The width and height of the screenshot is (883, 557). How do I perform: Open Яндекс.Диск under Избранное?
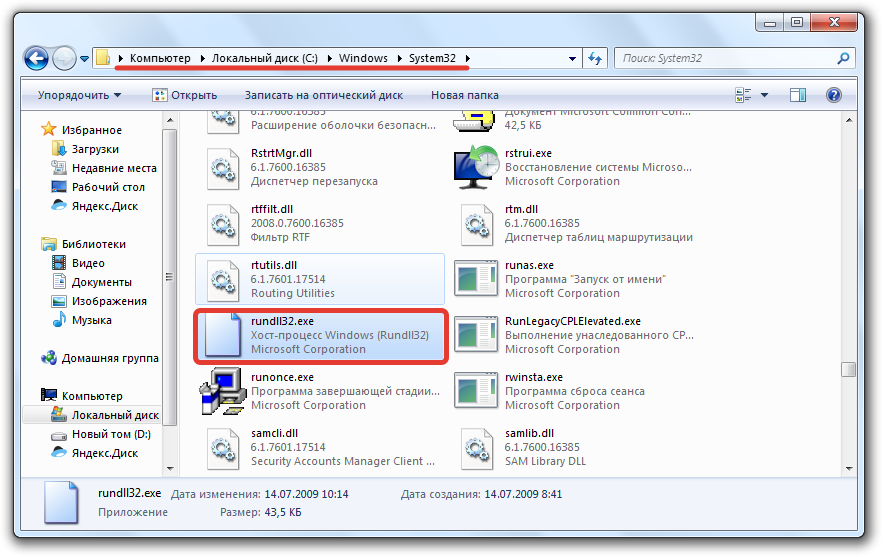[x=105, y=206]
